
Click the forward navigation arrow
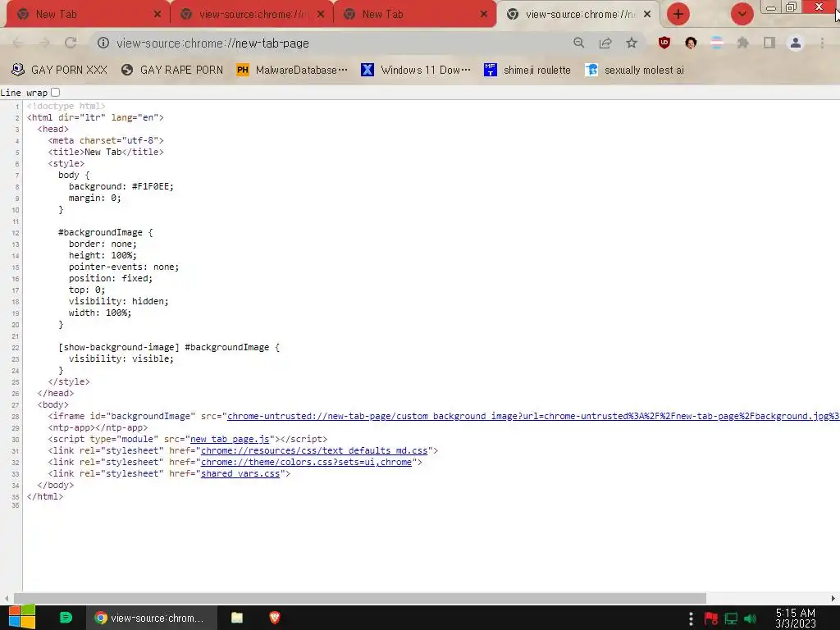44,43
